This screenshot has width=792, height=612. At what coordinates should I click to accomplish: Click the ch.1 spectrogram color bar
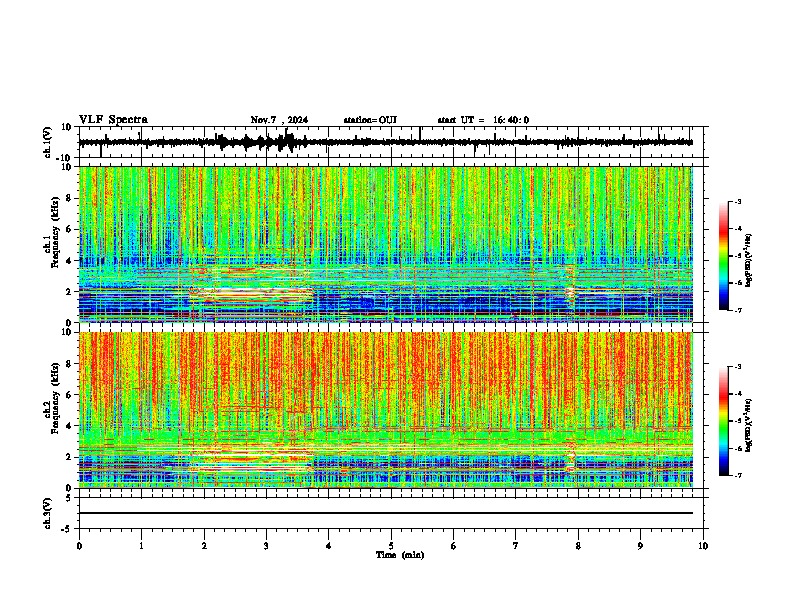point(724,256)
